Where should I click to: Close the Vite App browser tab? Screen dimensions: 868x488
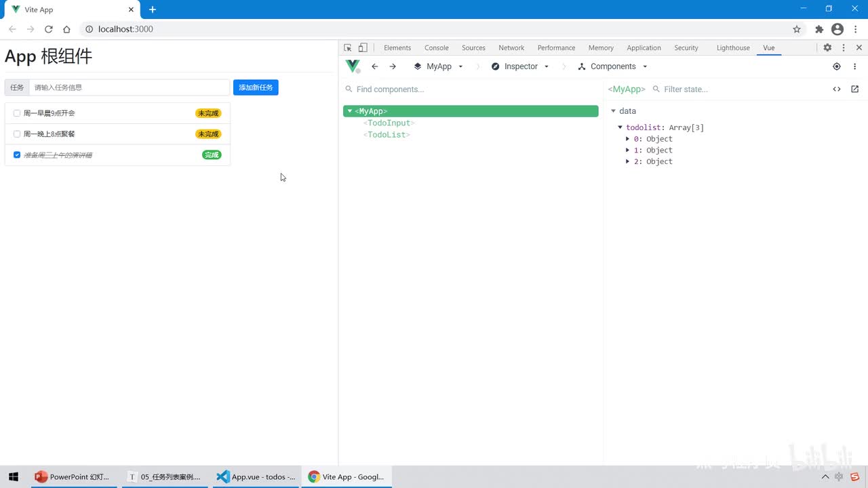tap(132, 9)
